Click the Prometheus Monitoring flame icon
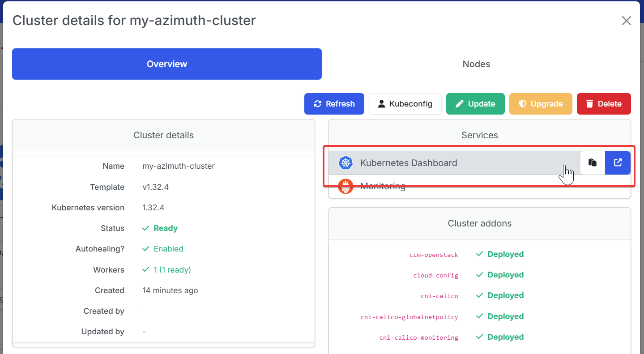This screenshot has width=644, height=354. [345, 186]
